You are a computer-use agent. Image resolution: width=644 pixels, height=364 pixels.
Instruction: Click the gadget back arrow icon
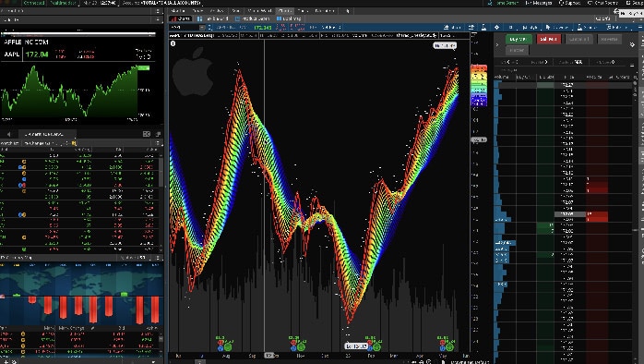tap(8, 134)
